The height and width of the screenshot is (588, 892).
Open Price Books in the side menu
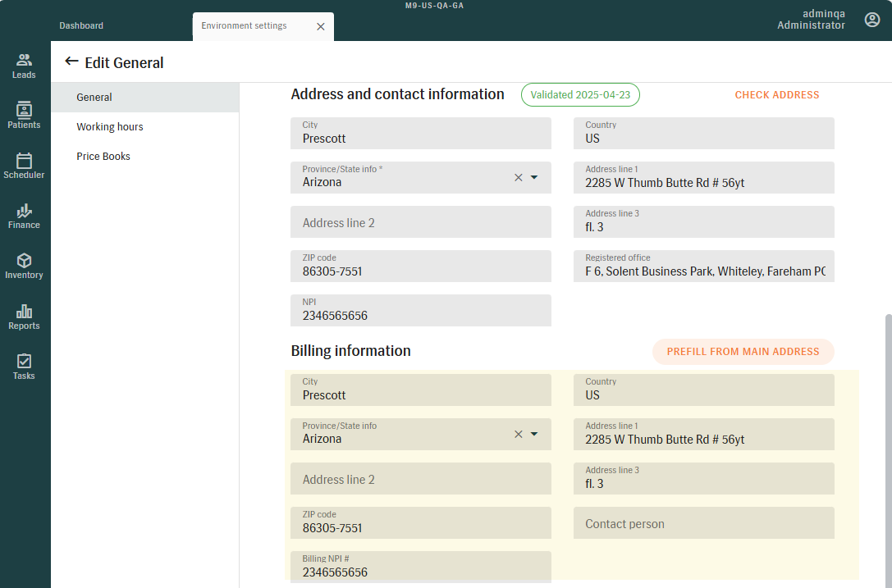pos(145,157)
